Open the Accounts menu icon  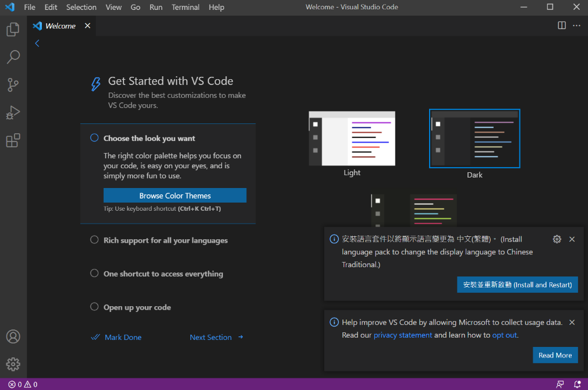pos(13,336)
